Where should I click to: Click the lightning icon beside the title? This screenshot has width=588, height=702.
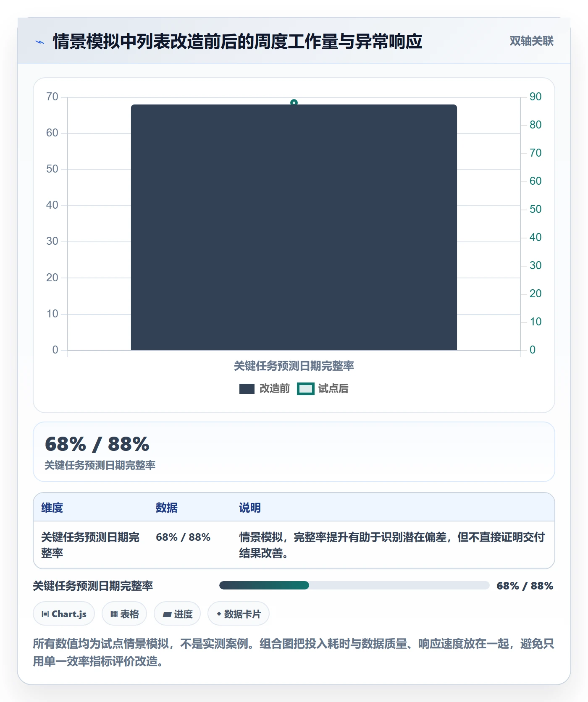coord(40,42)
